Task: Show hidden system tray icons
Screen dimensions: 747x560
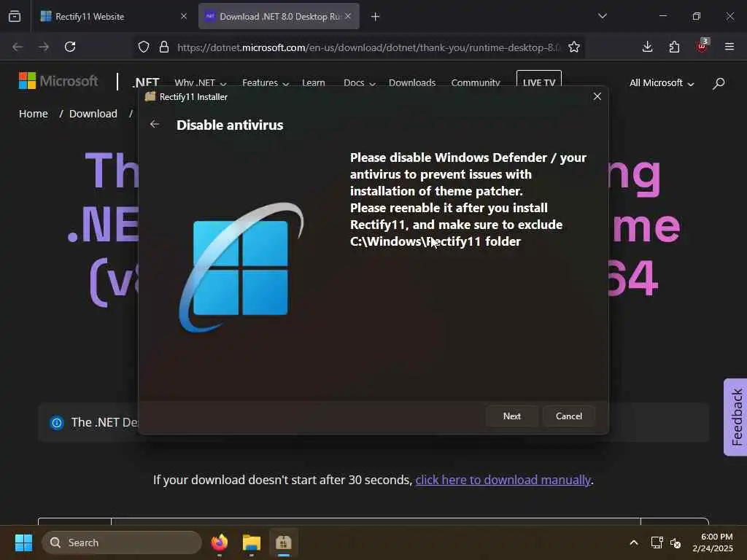Action: (634, 542)
